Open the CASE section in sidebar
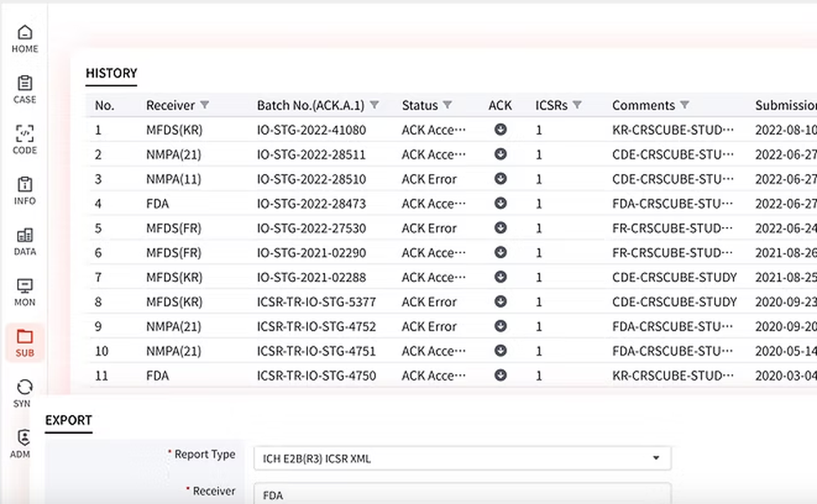The width and height of the screenshot is (817, 504). [x=25, y=89]
